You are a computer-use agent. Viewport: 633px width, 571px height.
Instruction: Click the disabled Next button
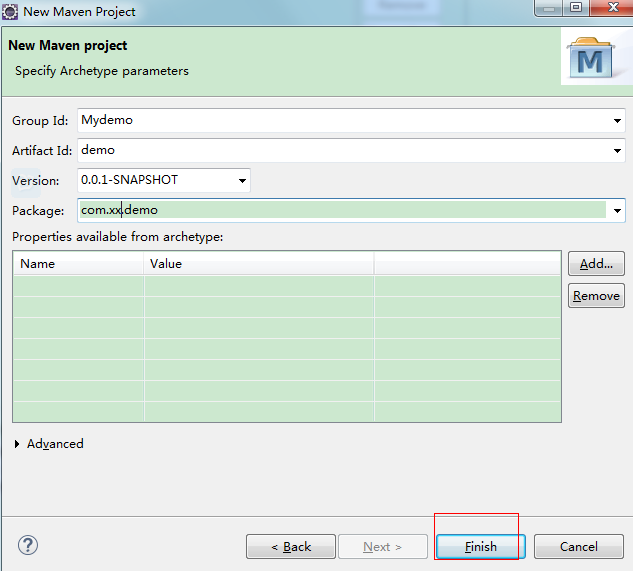(x=382, y=546)
